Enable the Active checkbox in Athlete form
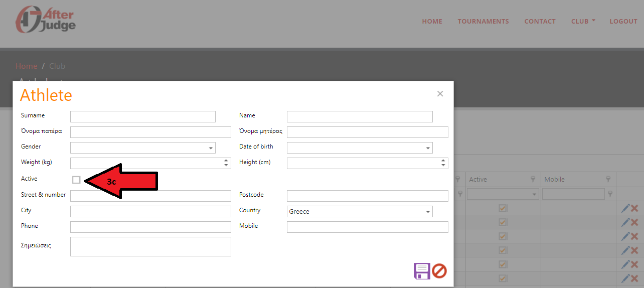The image size is (644, 288). 76,180
